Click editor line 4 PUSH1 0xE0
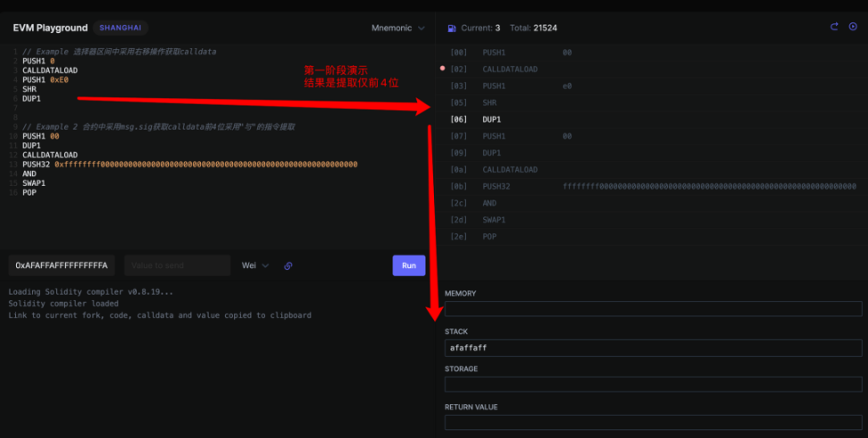 pyautogui.click(x=46, y=80)
